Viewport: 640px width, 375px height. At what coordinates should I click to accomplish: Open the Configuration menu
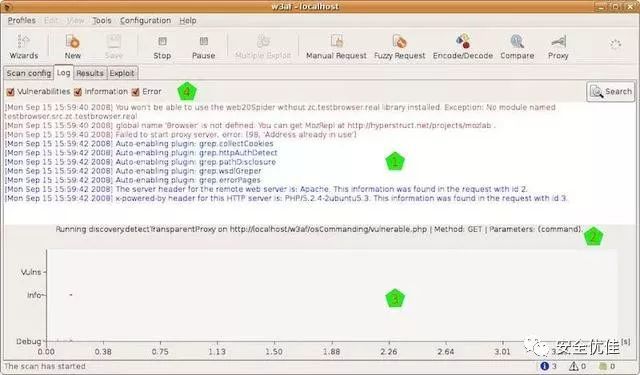(145, 20)
